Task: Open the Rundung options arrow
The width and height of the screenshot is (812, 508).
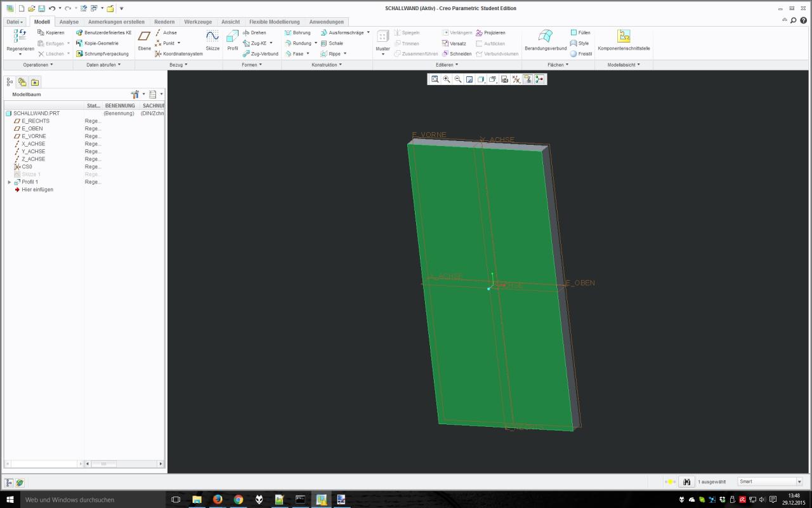Action: (x=316, y=43)
